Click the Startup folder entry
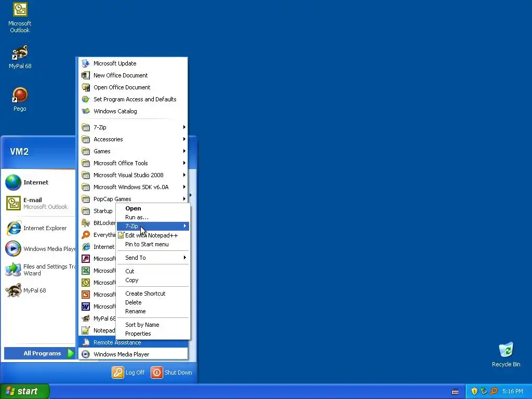 (x=98, y=211)
